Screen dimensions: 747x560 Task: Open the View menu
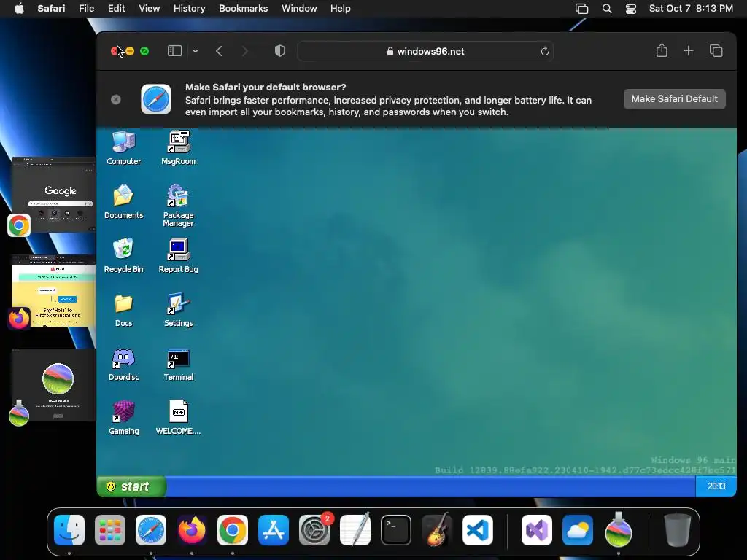tap(149, 9)
